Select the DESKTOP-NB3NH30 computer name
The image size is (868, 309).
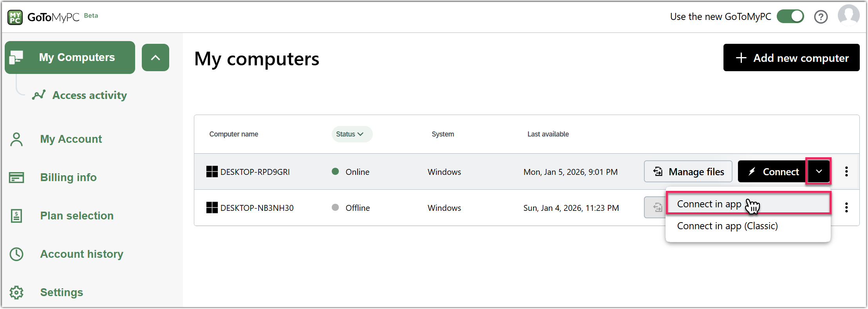coord(257,208)
